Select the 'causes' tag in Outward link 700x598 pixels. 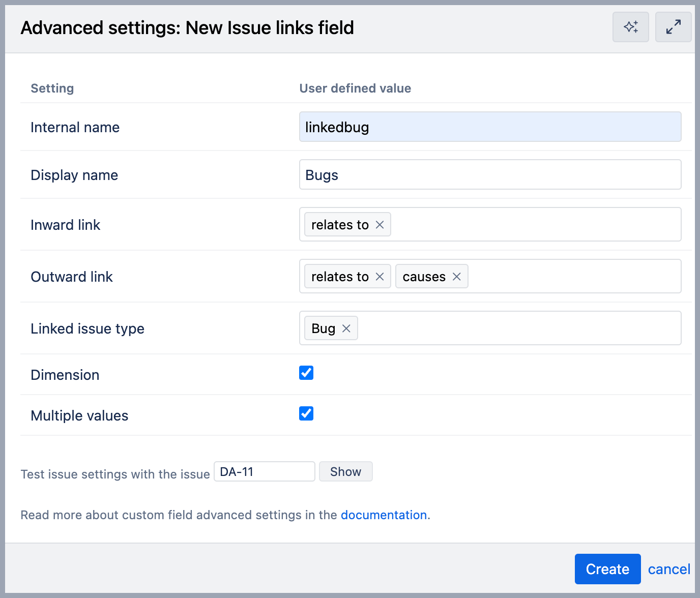pos(424,277)
